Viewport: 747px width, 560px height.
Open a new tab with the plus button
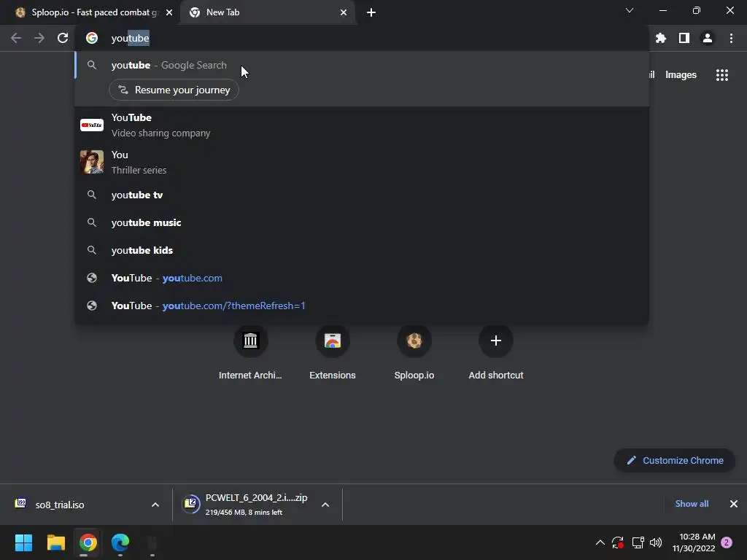point(371,12)
